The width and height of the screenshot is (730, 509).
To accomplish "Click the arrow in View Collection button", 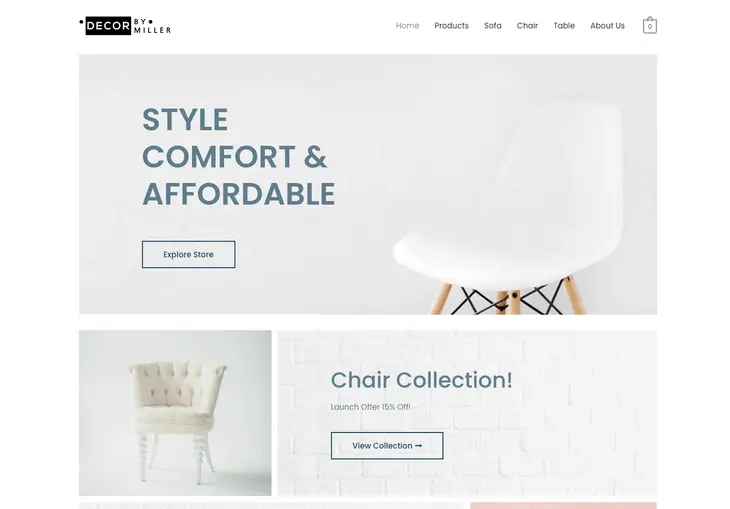I will [x=418, y=446].
